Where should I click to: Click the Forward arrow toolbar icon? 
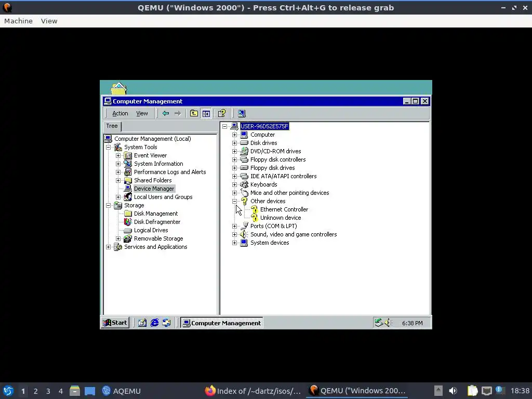(178, 113)
